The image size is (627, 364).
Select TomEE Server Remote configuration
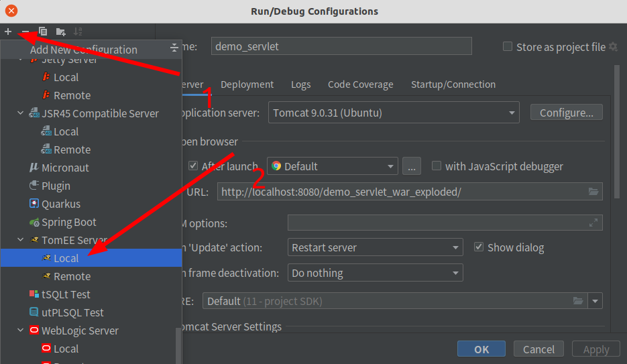pos(91,276)
